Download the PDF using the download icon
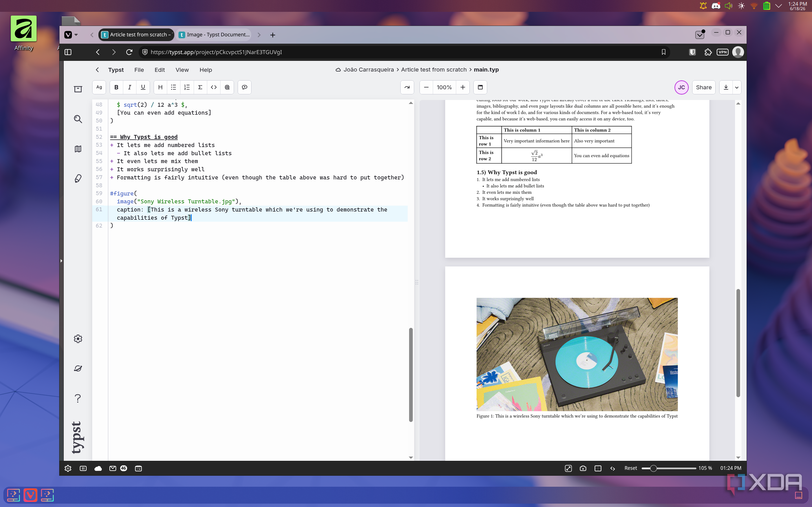 coord(726,87)
